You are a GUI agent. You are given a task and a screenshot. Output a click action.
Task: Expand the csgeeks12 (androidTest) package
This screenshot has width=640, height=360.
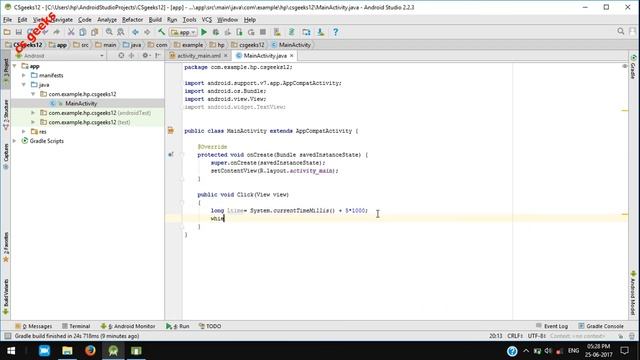(33, 113)
